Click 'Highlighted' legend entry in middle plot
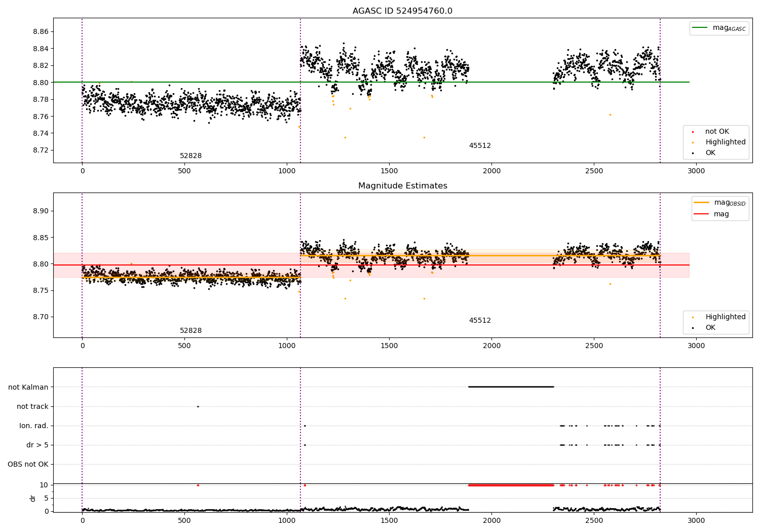Screen dimensions: 760x532 pyautogui.click(x=719, y=317)
